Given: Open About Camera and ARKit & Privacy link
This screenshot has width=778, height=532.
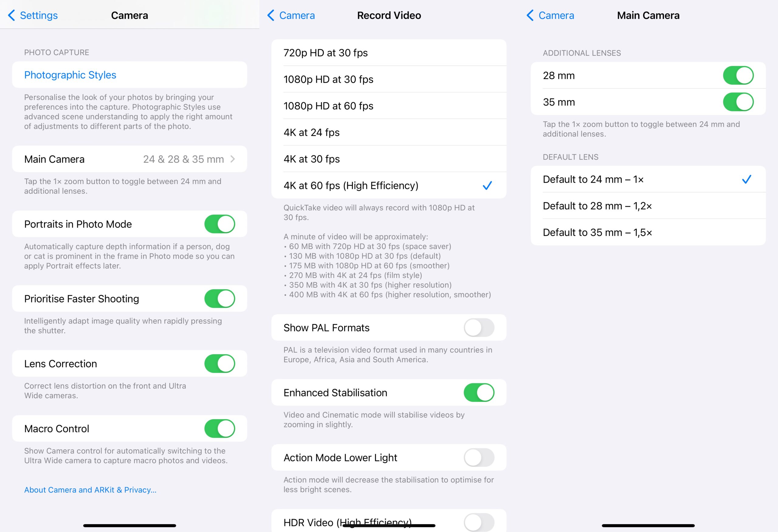Looking at the screenshot, I should (x=90, y=490).
